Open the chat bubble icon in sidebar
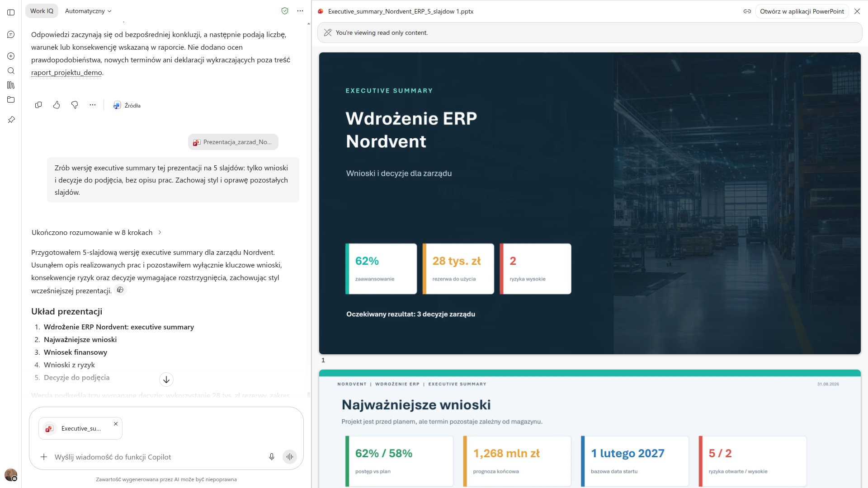The height and width of the screenshot is (488, 868). 11,34
